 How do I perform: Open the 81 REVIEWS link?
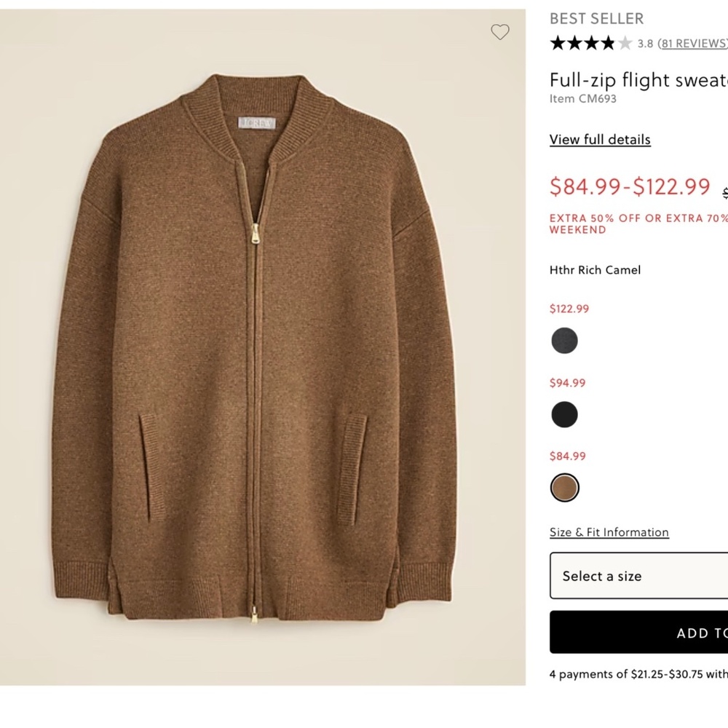692,43
